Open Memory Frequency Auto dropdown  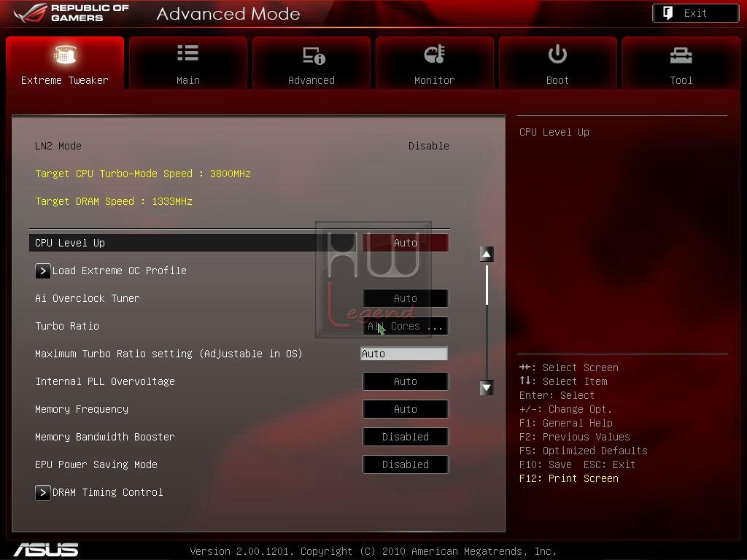point(406,409)
